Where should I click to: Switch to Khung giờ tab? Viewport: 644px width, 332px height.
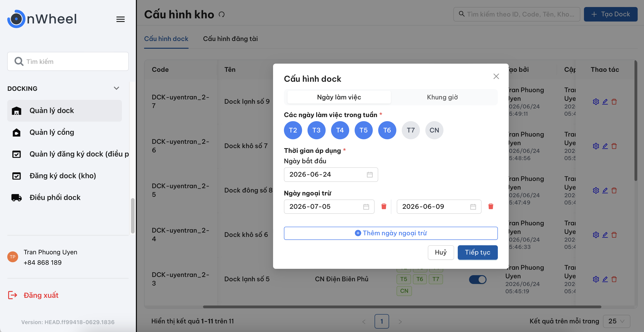pos(442,97)
